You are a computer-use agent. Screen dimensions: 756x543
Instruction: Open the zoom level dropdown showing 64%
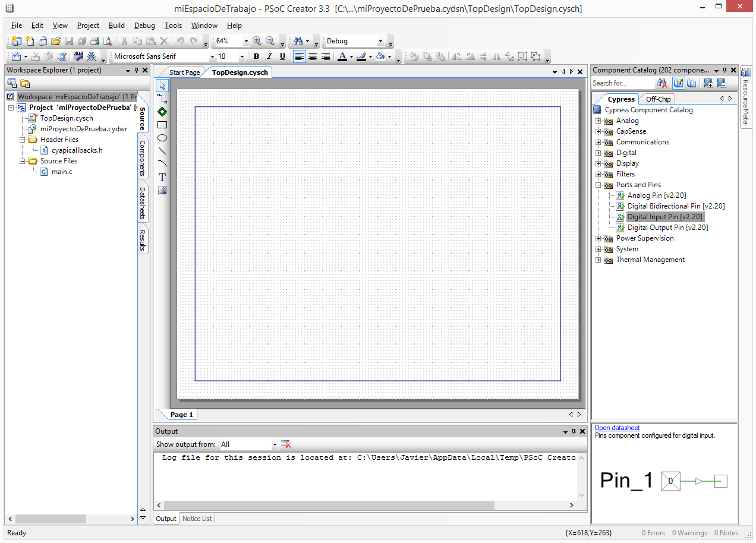[245, 42]
